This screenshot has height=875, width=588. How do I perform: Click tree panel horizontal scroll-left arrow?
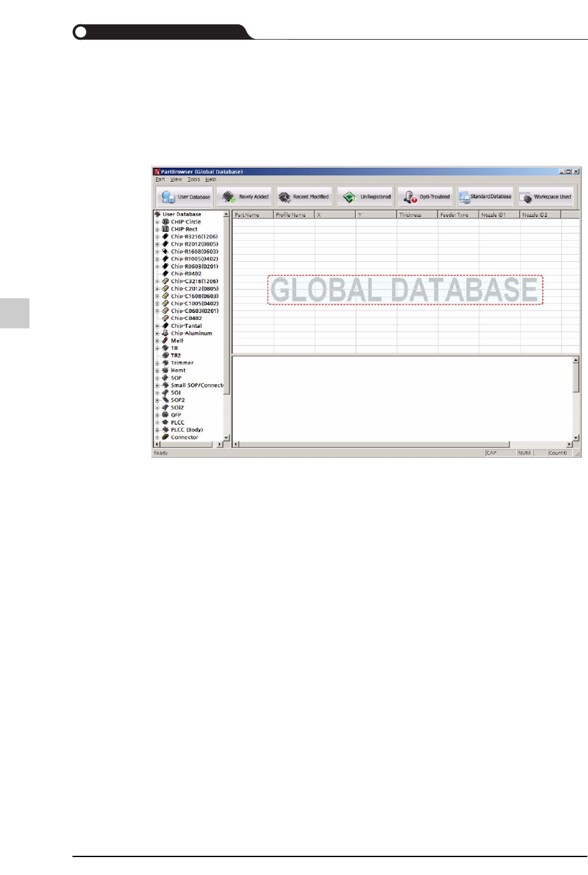point(157,444)
